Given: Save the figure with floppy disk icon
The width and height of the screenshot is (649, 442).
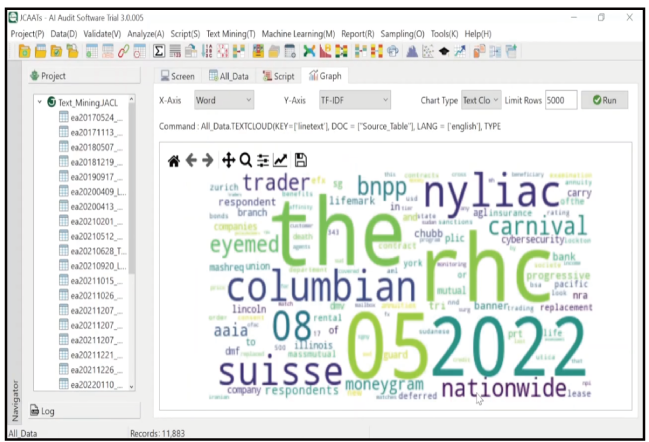Looking at the screenshot, I should pyautogui.click(x=300, y=160).
